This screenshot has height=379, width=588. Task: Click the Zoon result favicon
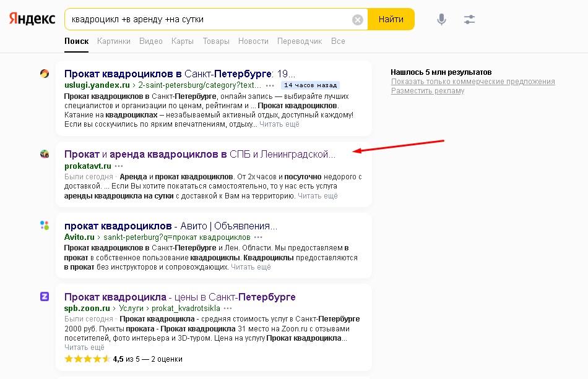[x=44, y=297]
